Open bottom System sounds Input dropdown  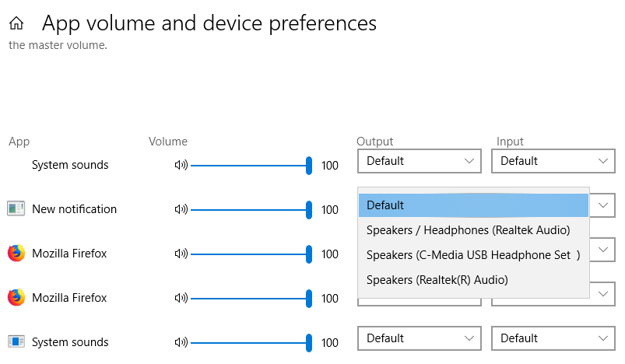pyautogui.click(x=553, y=338)
